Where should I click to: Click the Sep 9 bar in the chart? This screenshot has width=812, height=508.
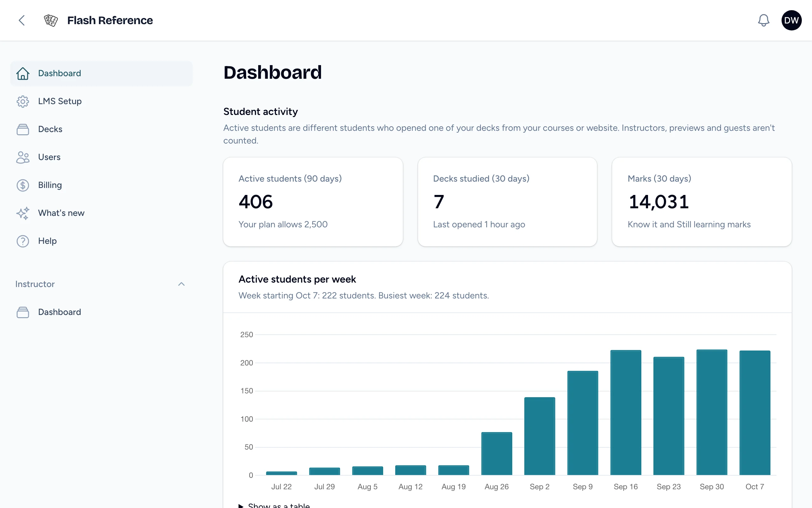pyautogui.click(x=582, y=423)
